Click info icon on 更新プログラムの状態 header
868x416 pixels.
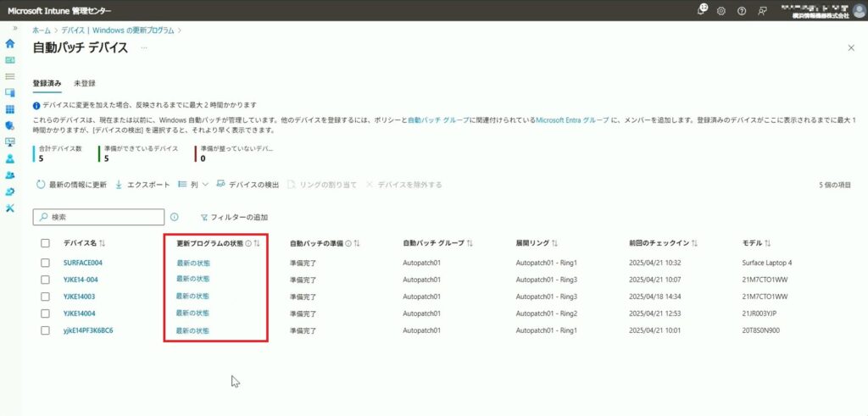(x=248, y=243)
